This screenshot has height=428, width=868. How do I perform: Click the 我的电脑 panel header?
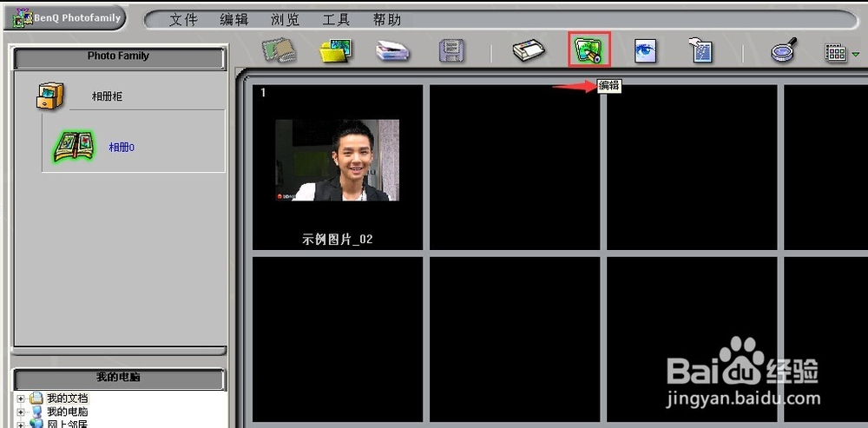[x=119, y=379]
